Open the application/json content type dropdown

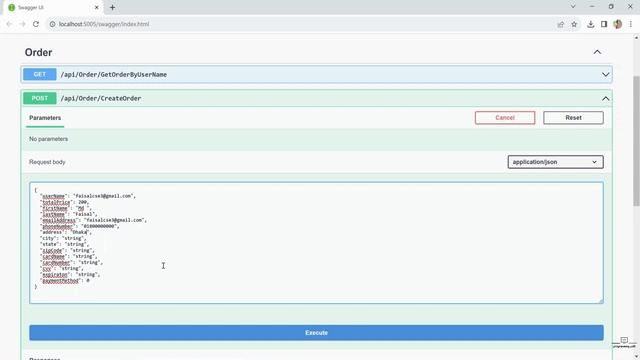tap(555, 162)
